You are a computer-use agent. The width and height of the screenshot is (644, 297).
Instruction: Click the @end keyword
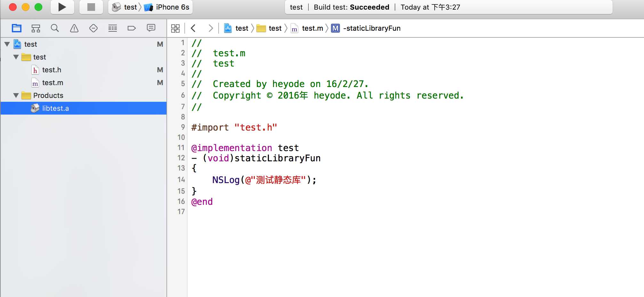[202, 202]
